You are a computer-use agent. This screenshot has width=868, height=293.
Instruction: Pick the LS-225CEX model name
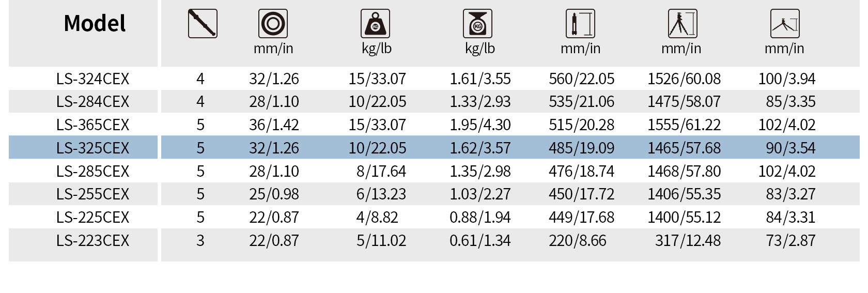93,217
